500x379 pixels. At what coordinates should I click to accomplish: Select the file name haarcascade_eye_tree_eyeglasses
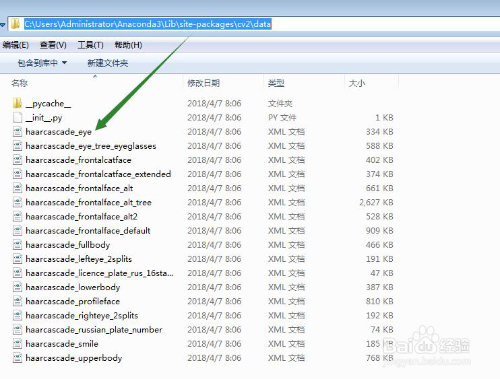point(91,146)
